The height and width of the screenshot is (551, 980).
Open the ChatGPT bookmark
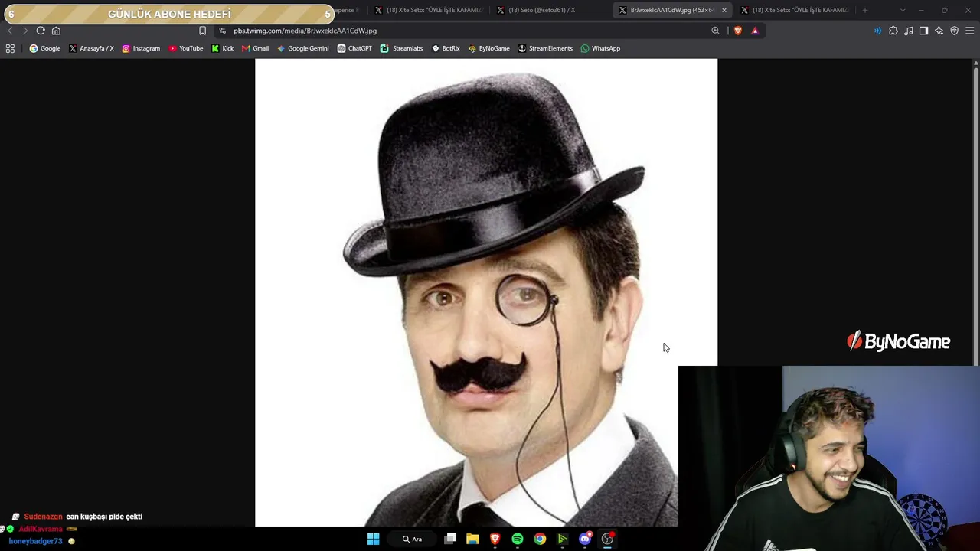354,48
